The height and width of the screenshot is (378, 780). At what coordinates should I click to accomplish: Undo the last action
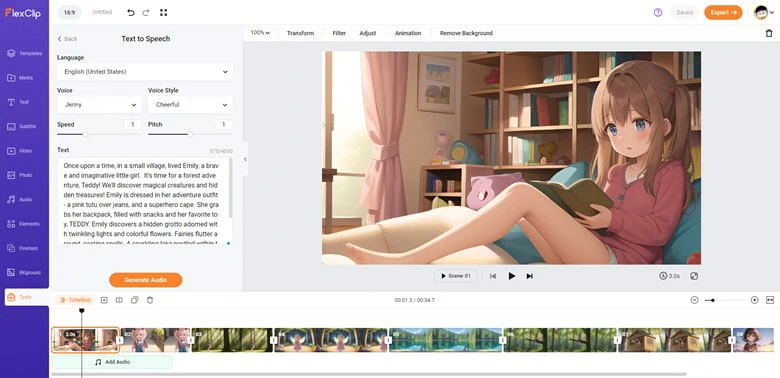(x=131, y=12)
